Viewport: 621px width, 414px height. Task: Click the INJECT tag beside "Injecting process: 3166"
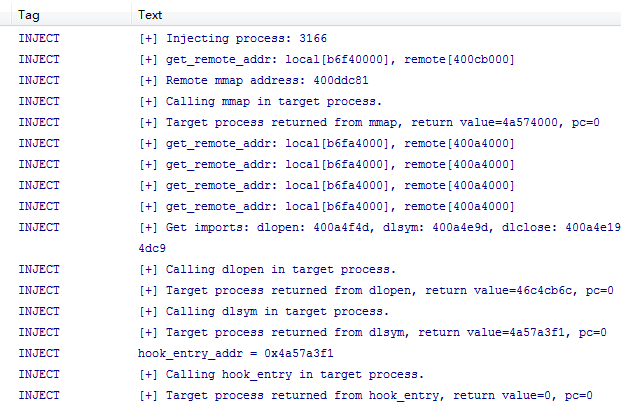pos(39,39)
